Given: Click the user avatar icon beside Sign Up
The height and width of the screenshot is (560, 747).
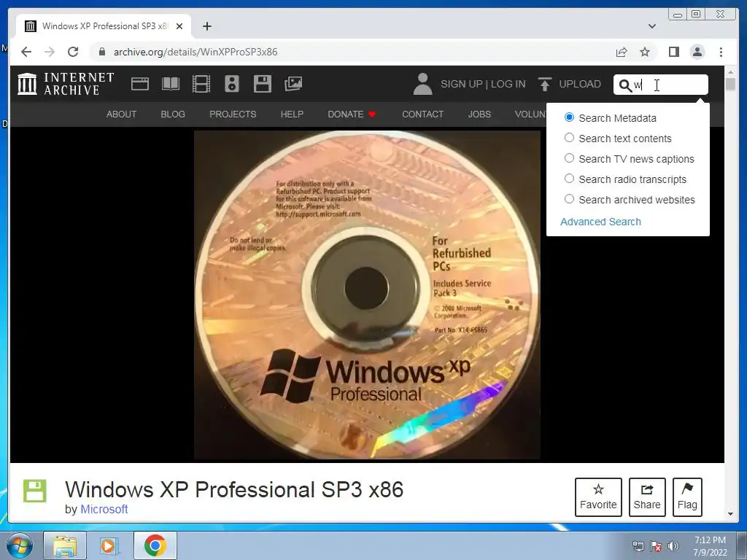Looking at the screenshot, I should coord(422,84).
